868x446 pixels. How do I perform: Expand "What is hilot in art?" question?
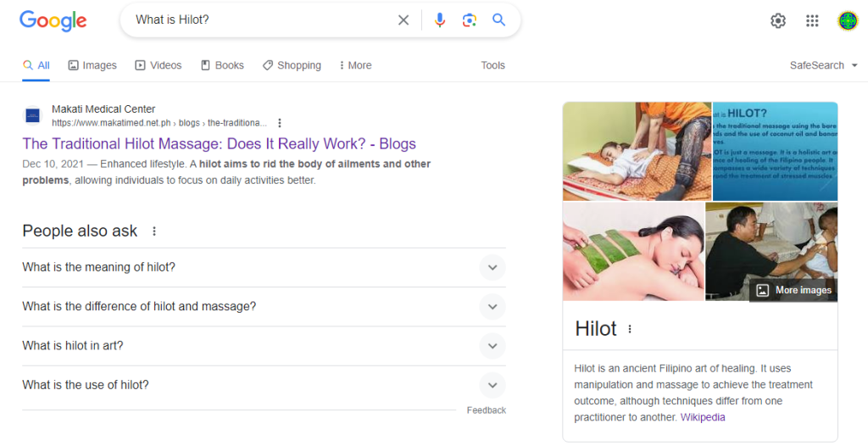tap(492, 346)
